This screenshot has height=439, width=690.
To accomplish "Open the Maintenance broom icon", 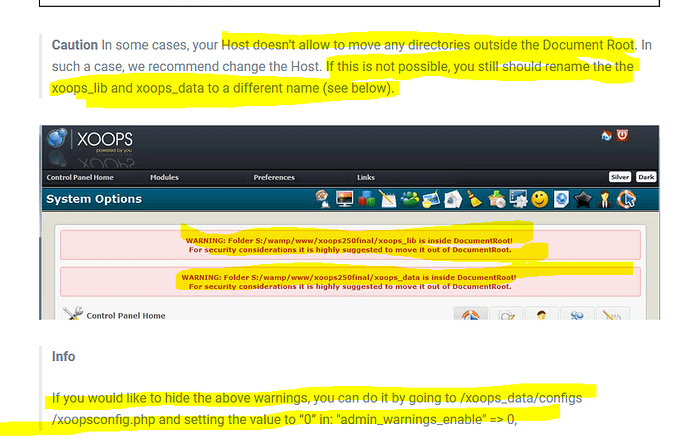I will (474, 199).
